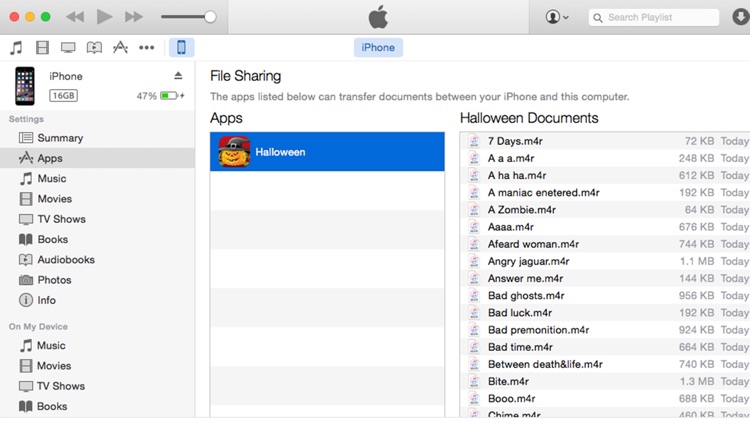Select the Halloween app in Apps list
This screenshot has height=422, width=750.
coord(327,152)
